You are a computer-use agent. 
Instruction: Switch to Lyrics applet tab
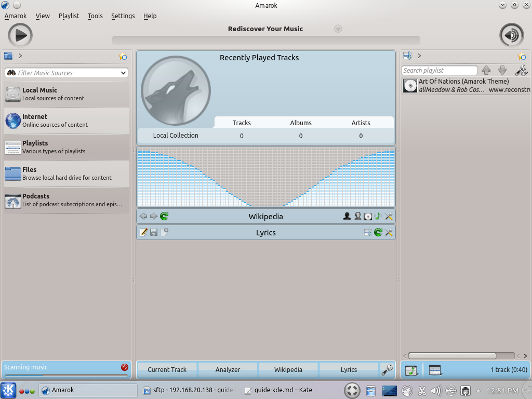(349, 370)
